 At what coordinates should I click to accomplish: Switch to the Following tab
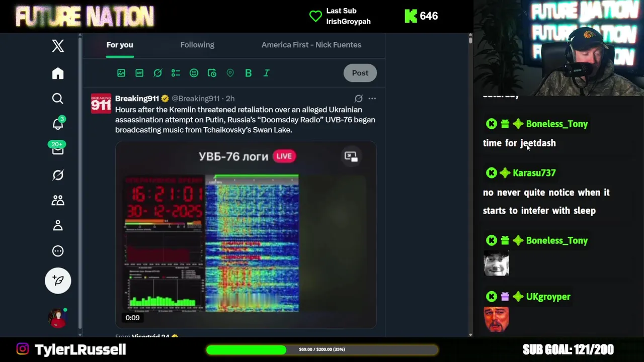[197, 45]
